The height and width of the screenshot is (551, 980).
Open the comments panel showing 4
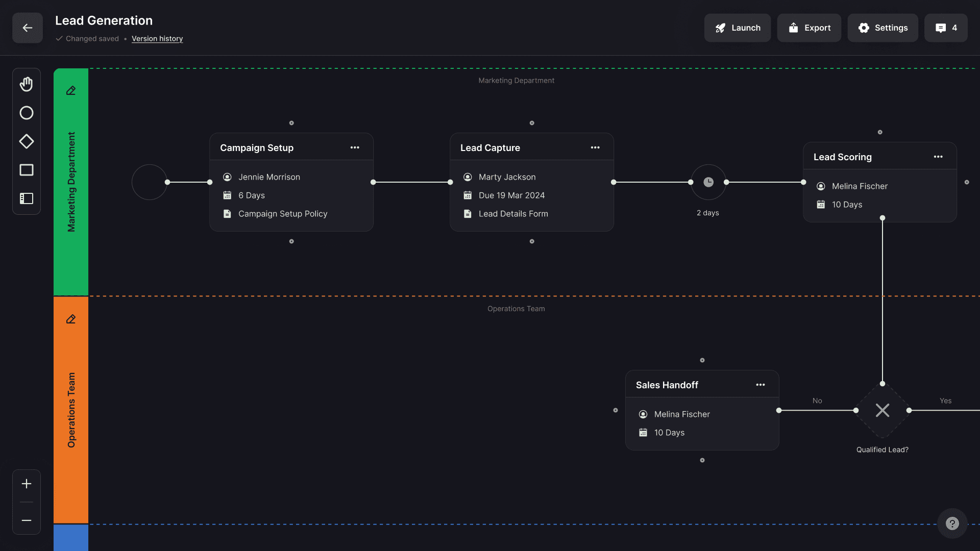click(946, 28)
